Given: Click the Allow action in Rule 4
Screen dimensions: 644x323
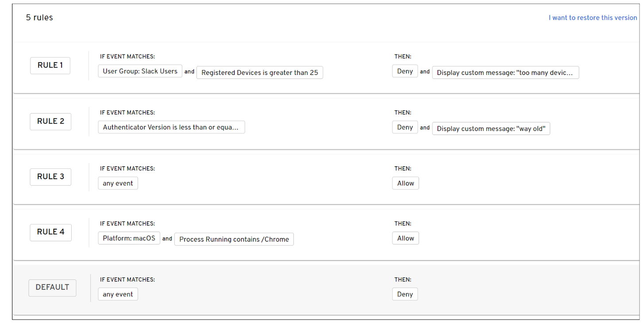Looking at the screenshot, I should point(405,238).
